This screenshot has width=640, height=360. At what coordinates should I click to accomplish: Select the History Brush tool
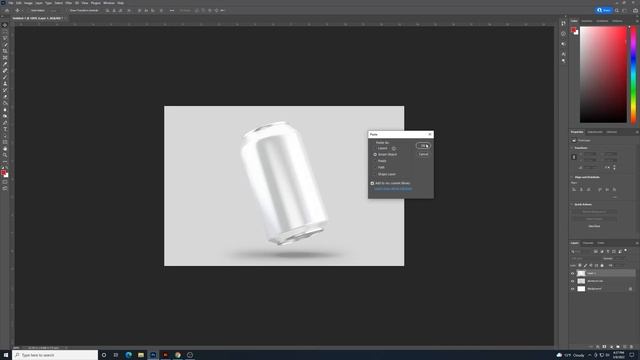[5, 90]
